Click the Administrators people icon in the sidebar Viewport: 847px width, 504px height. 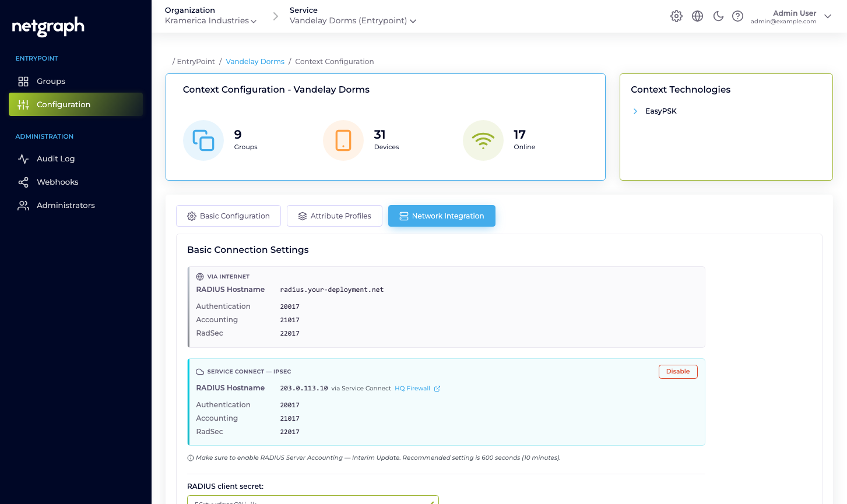pos(23,205)
